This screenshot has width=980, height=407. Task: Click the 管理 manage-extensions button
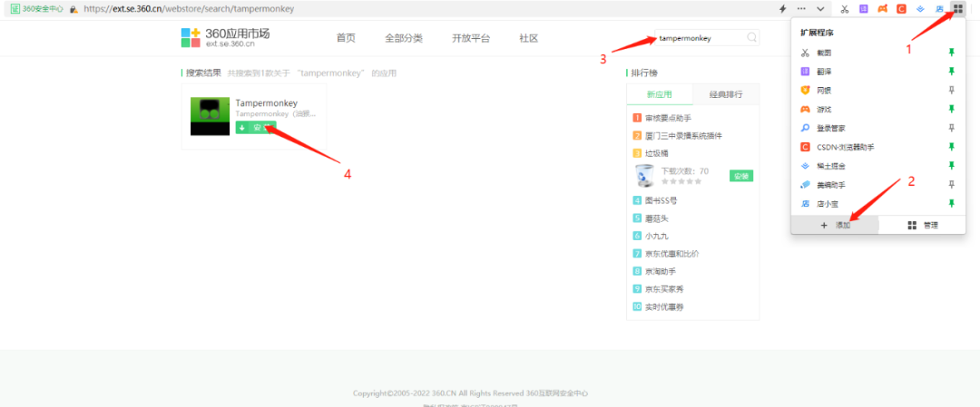(923, 226)
